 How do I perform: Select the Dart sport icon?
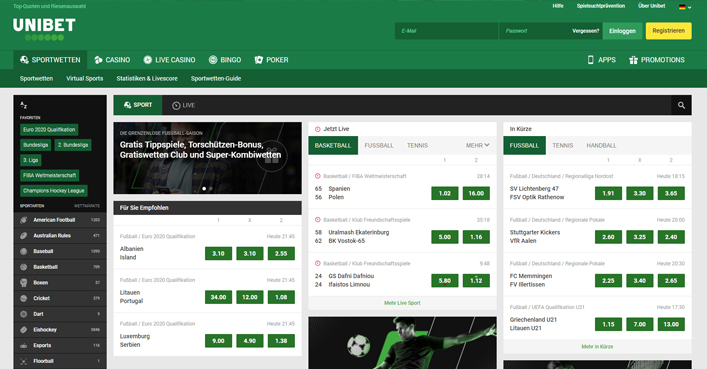(24, 314)
